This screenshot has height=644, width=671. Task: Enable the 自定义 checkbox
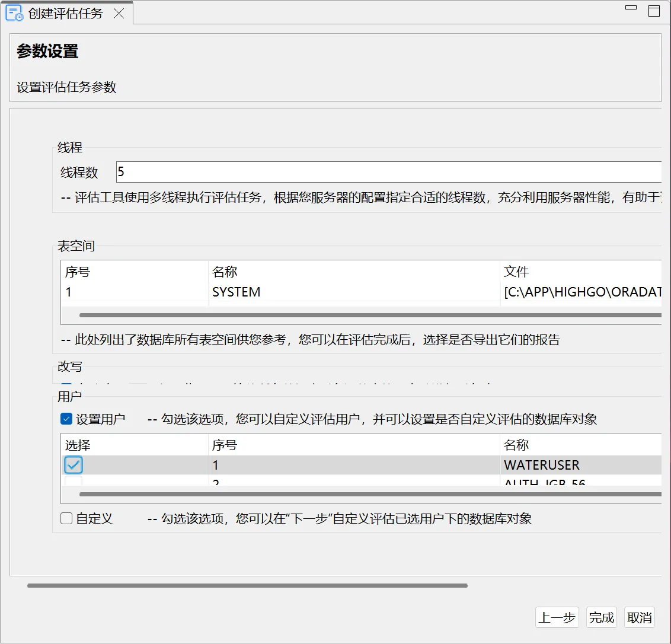pos(66,519)
